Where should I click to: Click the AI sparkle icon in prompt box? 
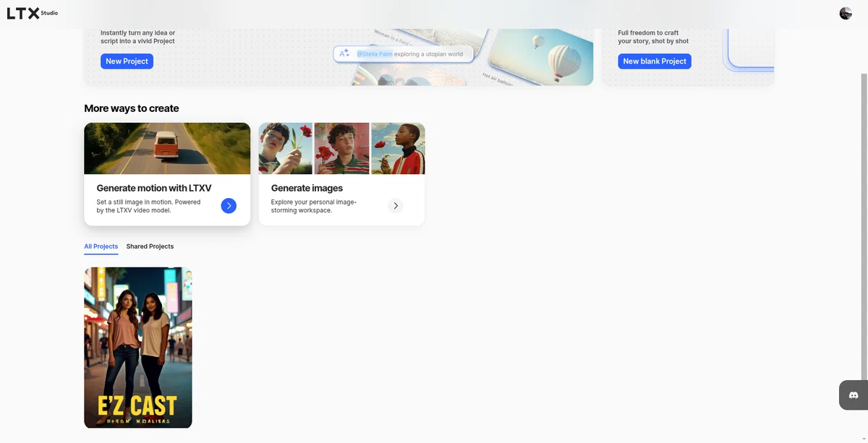coord(344,53)
